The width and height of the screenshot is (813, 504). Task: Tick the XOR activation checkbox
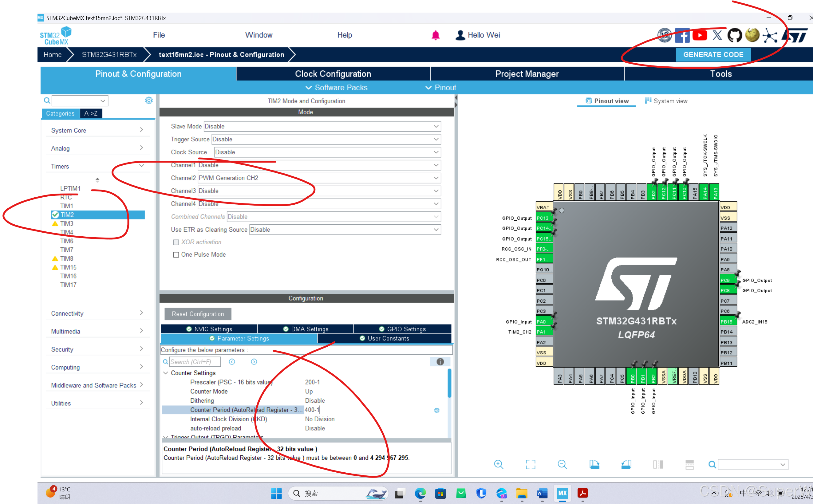coord(176,242)
